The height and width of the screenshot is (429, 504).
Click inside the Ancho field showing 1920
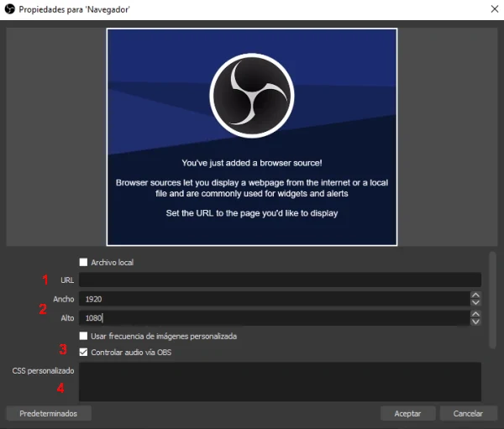click(x=273, y=299)
